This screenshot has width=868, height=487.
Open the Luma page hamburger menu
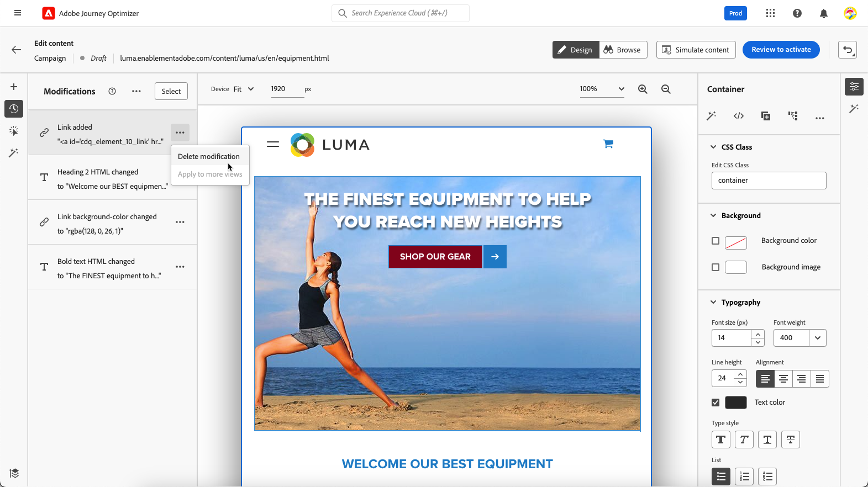coord(273,144)
